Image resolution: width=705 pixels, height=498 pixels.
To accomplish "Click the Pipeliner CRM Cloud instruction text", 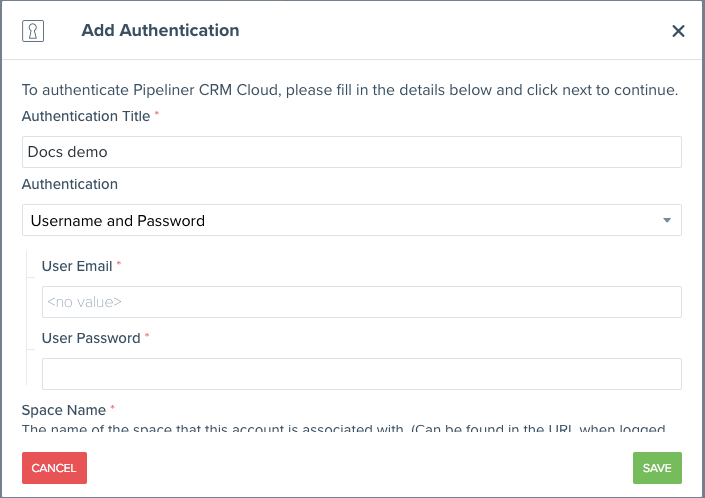I will tap(350, 90).
